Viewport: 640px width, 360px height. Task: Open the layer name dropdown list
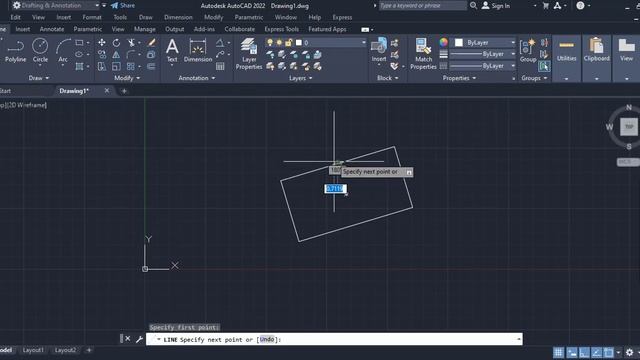tap(363, 42)
